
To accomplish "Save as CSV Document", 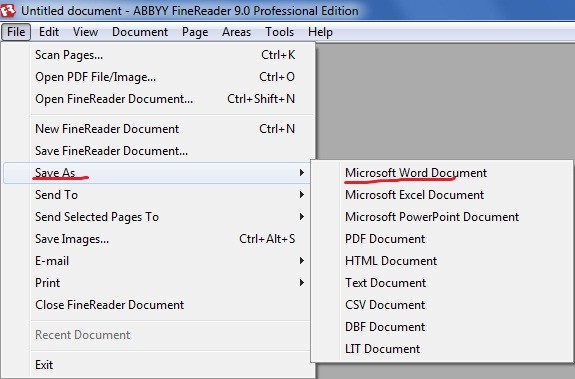I will click(442, 305).
